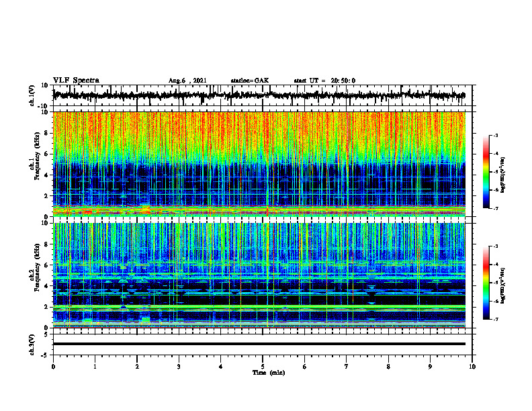Click inside the ch.1 spectrogram plot
The width and height of the screenshot is (532, 411).
pos(259,164)
